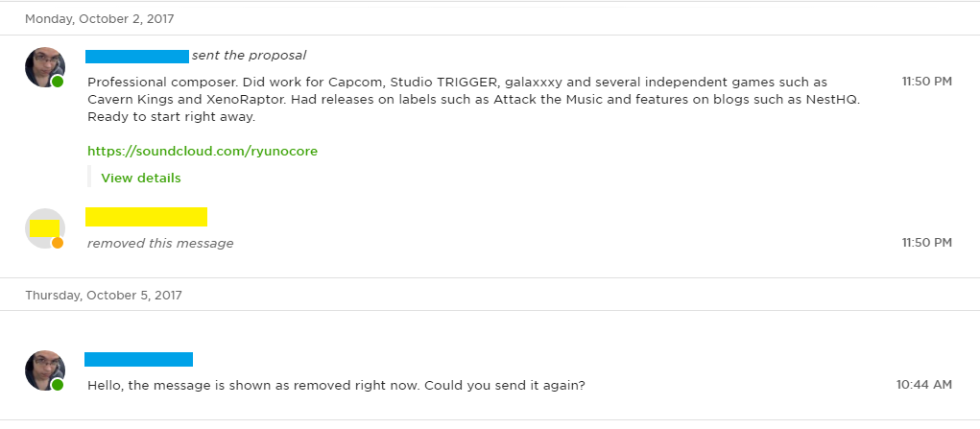Click the 'Thursday, October 5, 2017' date header
The height and width of the screenshot is (429, 980).
click(103, 296)
